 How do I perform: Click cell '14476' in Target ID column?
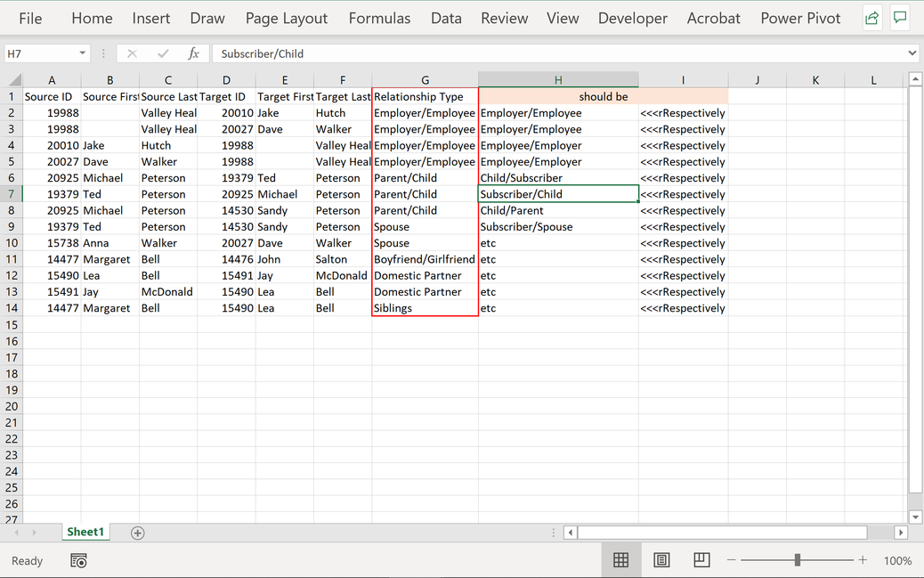coord(226,259)
